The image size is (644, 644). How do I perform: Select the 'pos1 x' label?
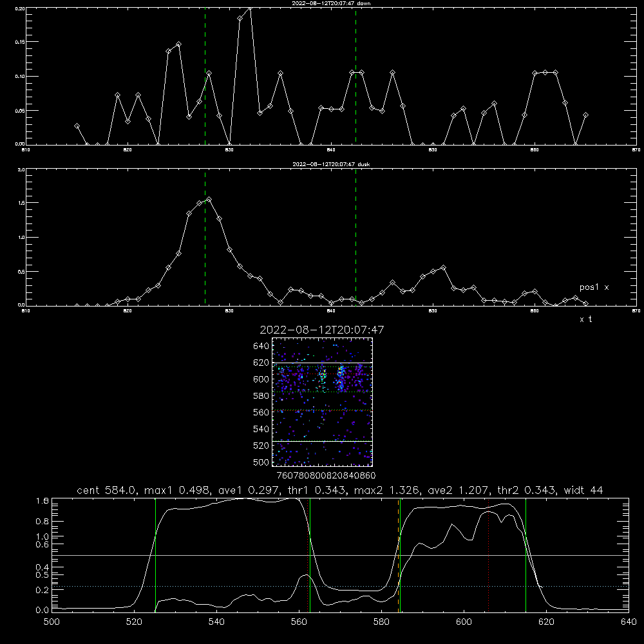[594, 287]
